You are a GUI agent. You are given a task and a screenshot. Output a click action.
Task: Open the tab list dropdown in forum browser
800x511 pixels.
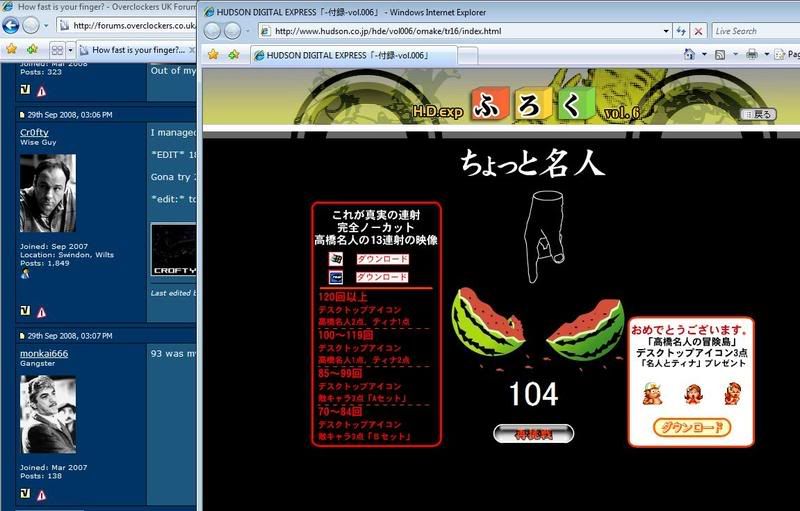pos(69,49)
